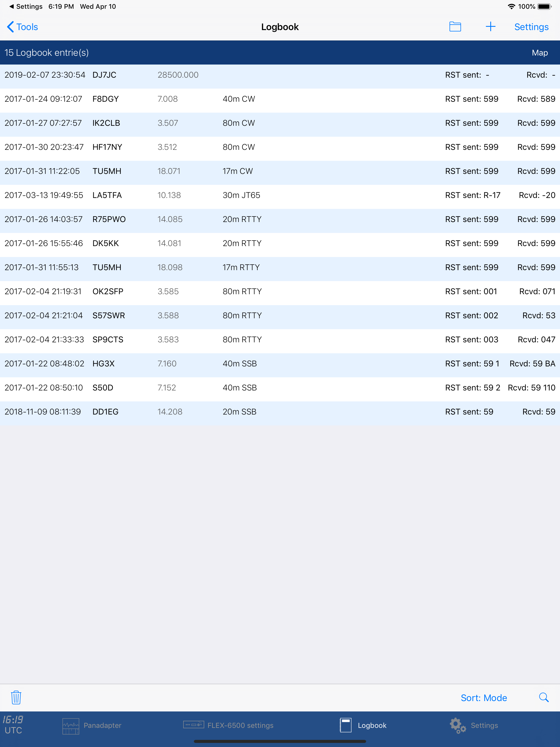This screenshot has width=560, height=747.
Task: Open logbook search magnifier
Action: click(543, 697)
